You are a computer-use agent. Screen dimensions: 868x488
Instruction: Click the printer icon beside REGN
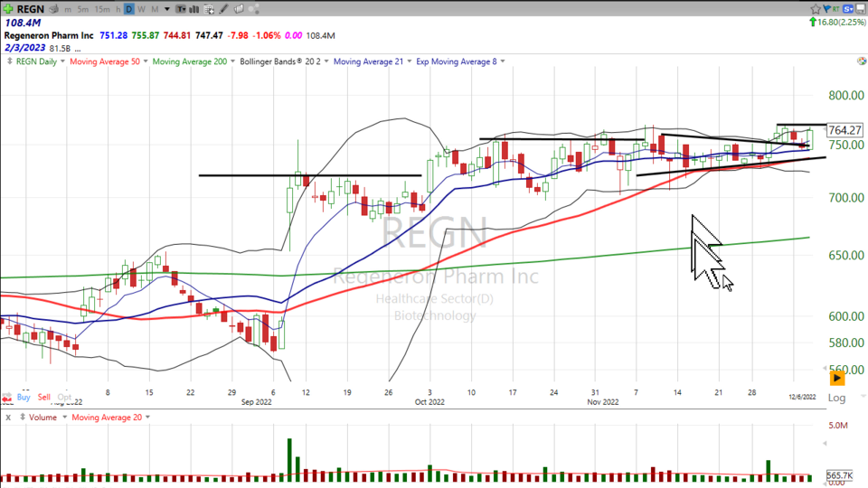[53, 9]
